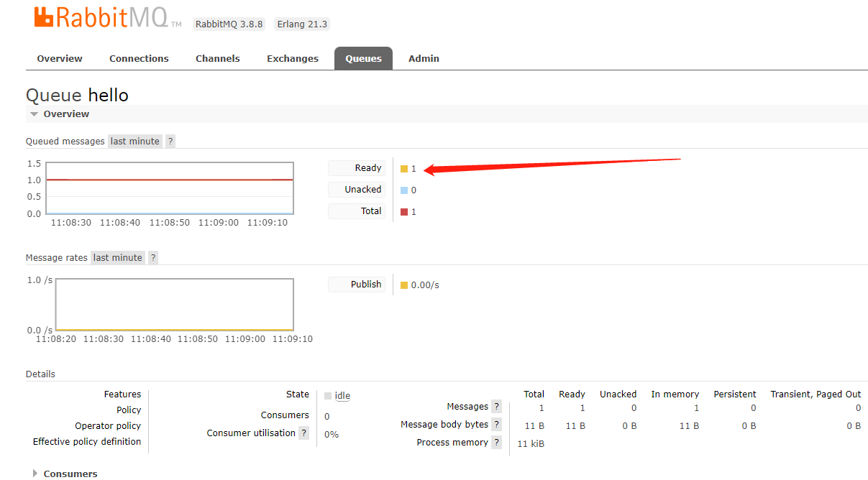
Task: Click the RabbitMQ logo icon
Action: 44,17
